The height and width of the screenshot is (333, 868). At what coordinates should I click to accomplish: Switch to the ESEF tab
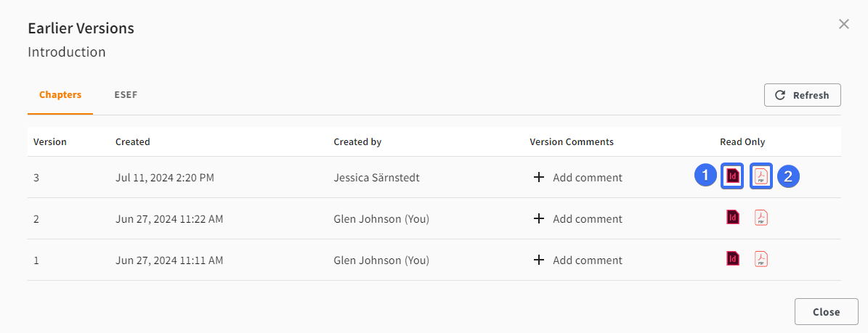tap(126, 94)
